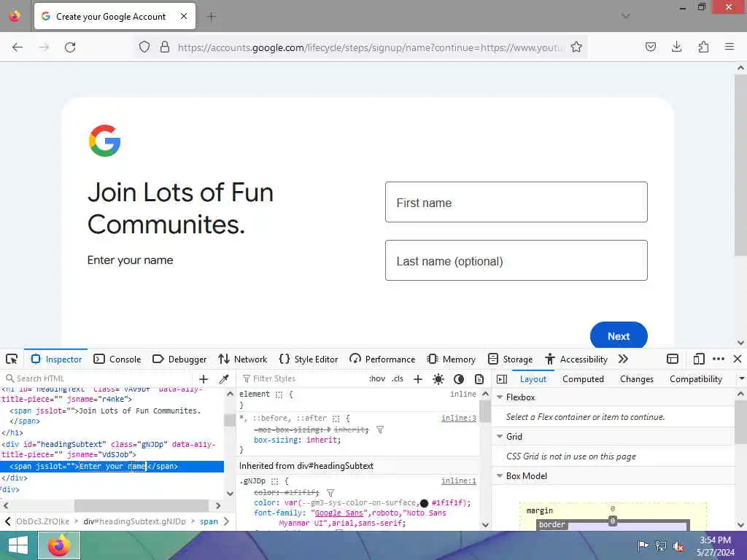Open the Layout sidebar tab
Image resolution: width=747 pixels, height=560 pixels.
click(x=533, y=379)
